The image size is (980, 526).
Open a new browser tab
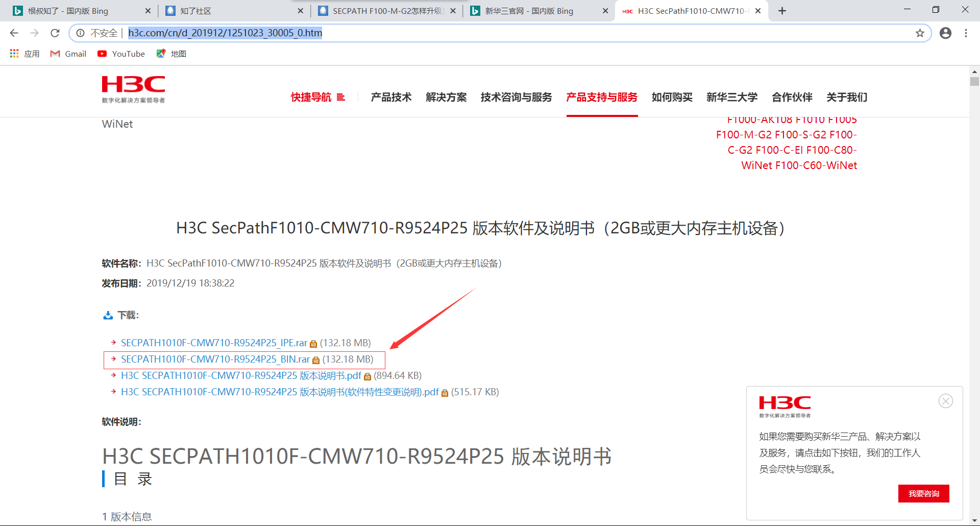[x=782, y=11]
